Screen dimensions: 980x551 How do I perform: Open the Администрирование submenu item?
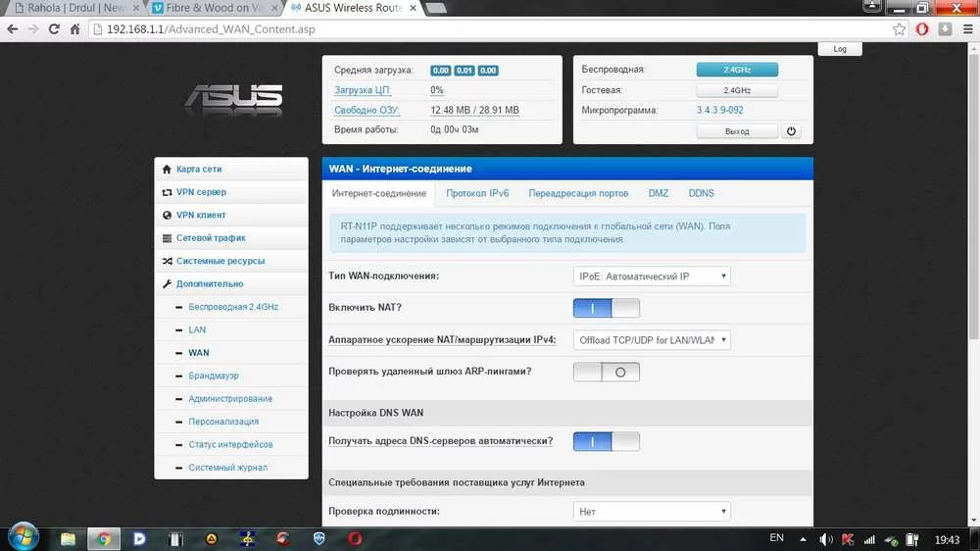pyautogui.click(x=231, y=398)
